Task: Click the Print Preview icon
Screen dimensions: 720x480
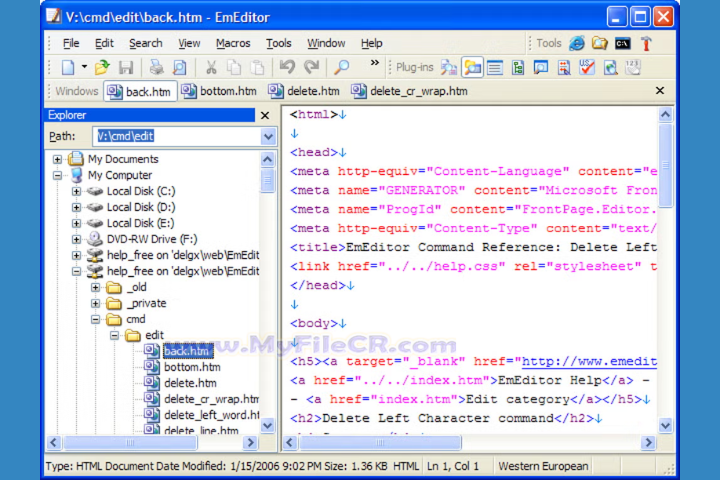Action: [x=180, y=68]
